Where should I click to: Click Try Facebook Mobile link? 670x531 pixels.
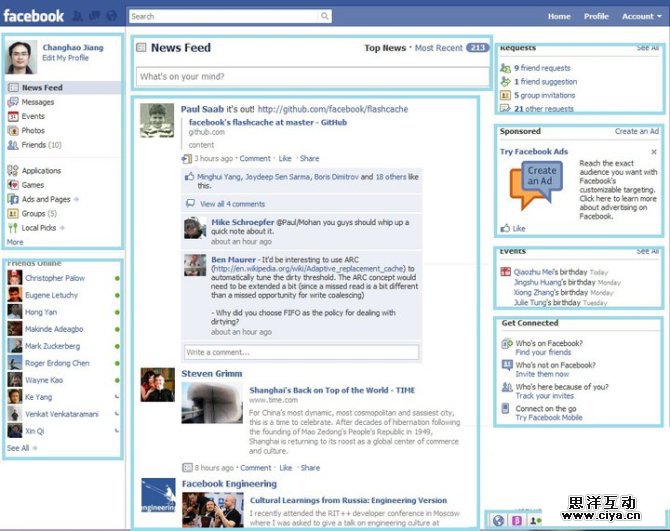[x=549, y=417]
